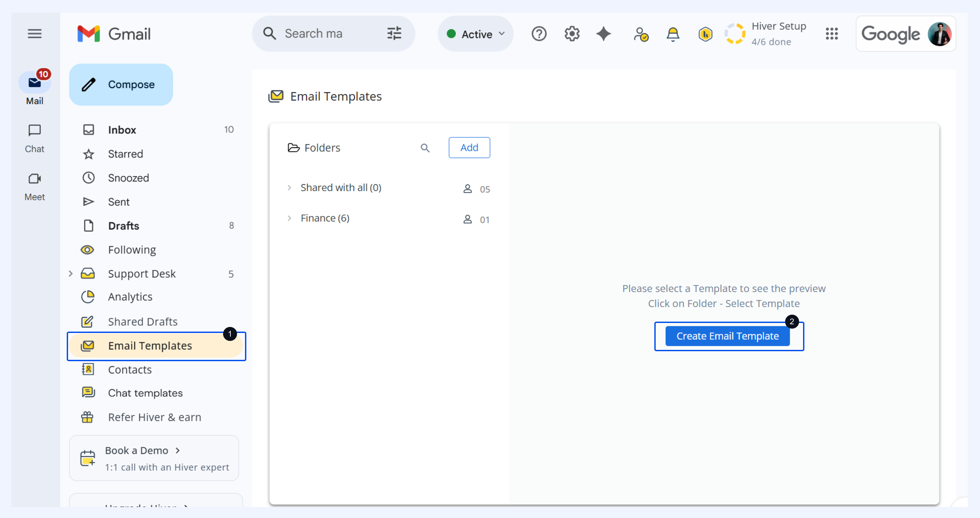
Task: Open Contacts
Action: [157, 369]
